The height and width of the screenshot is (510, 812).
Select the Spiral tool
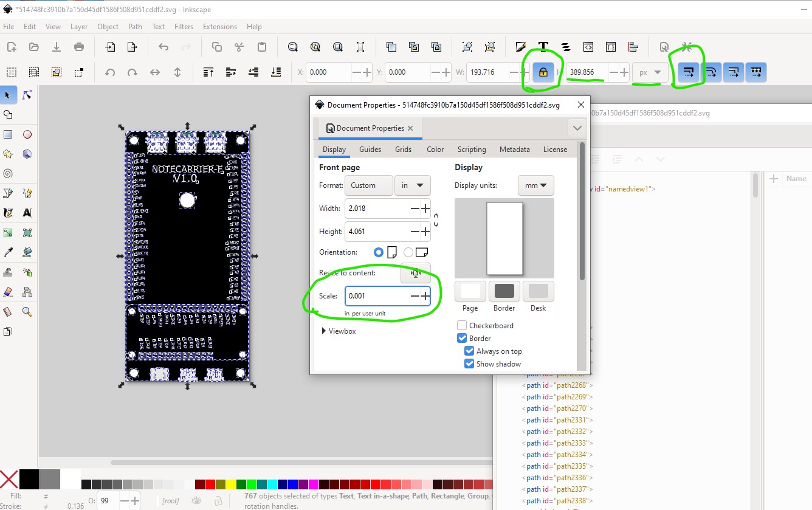[x=8, y=173]
